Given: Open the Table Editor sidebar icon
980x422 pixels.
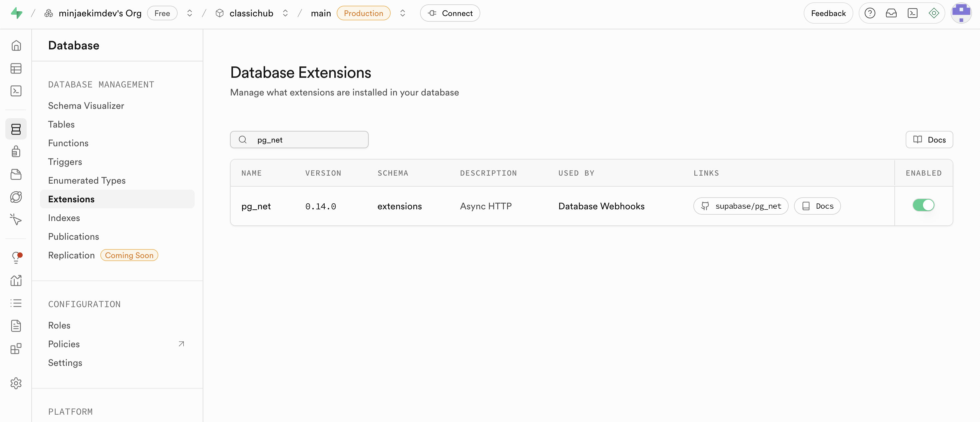Looking at the screenshot, I should click(x=16, y=68).
